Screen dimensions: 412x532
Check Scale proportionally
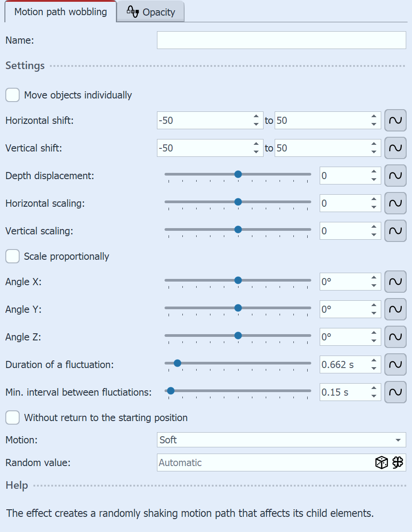pos(12,256)
